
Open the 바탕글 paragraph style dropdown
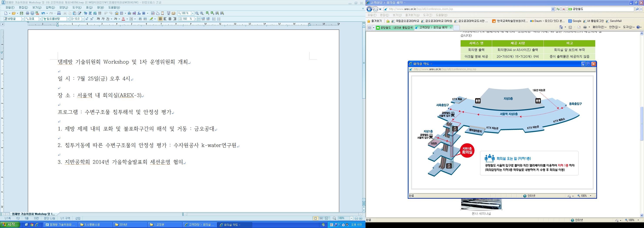pyautogui.click(x=23, y=19)
